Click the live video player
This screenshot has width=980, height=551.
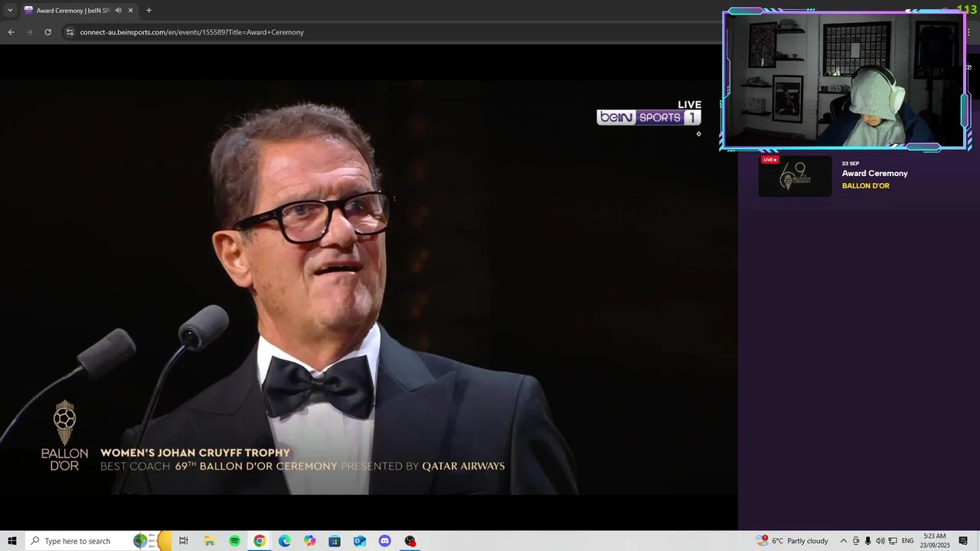(367, 287)
